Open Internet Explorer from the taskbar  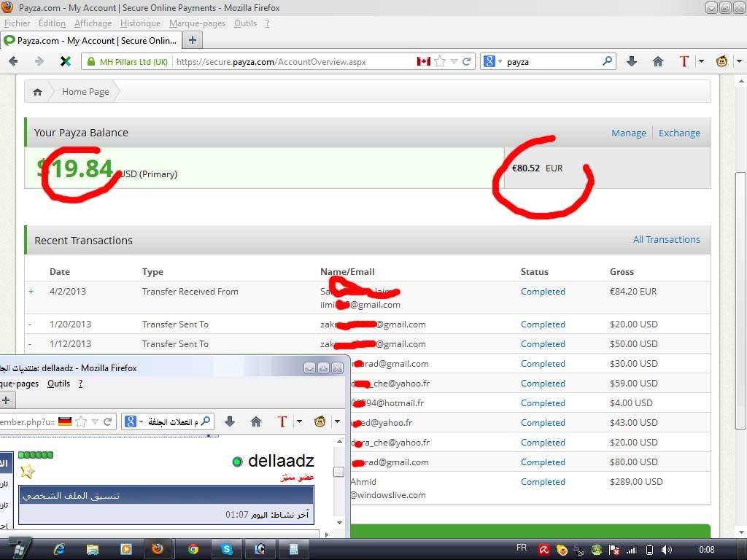[59, 549]
